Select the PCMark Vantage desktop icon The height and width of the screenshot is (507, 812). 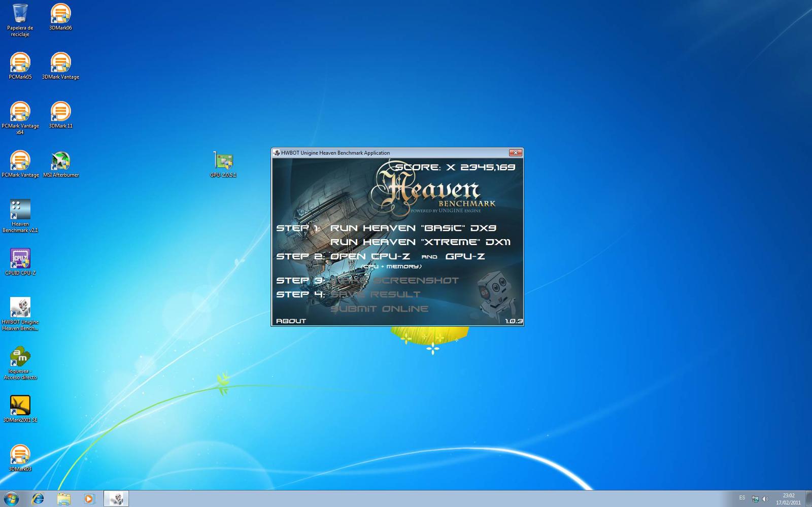coord(20,164)
